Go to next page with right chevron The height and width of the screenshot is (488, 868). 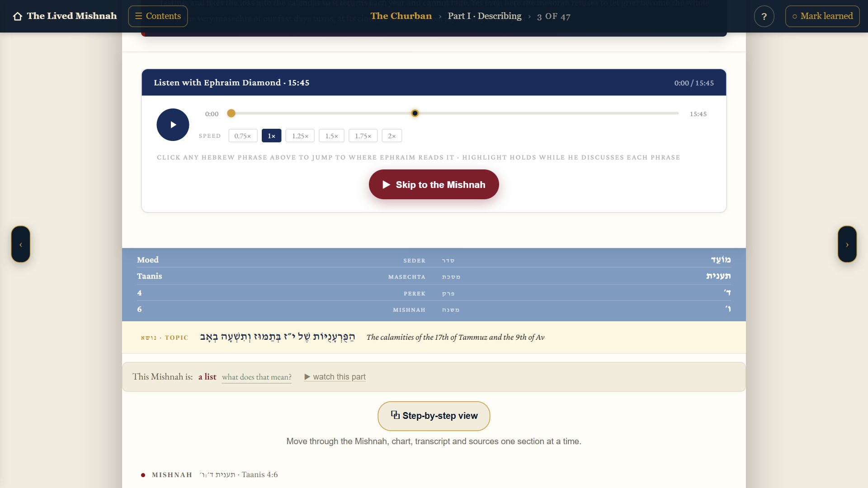[847, 244]
